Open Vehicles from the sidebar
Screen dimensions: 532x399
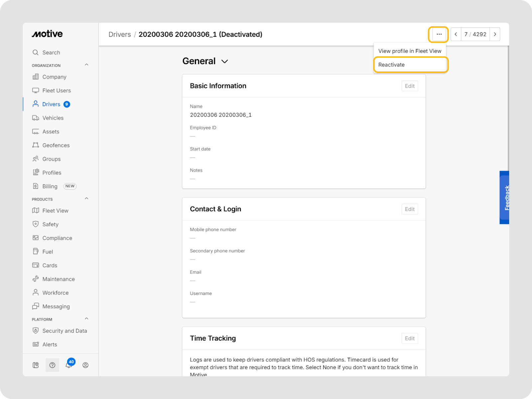pos(53,118)
